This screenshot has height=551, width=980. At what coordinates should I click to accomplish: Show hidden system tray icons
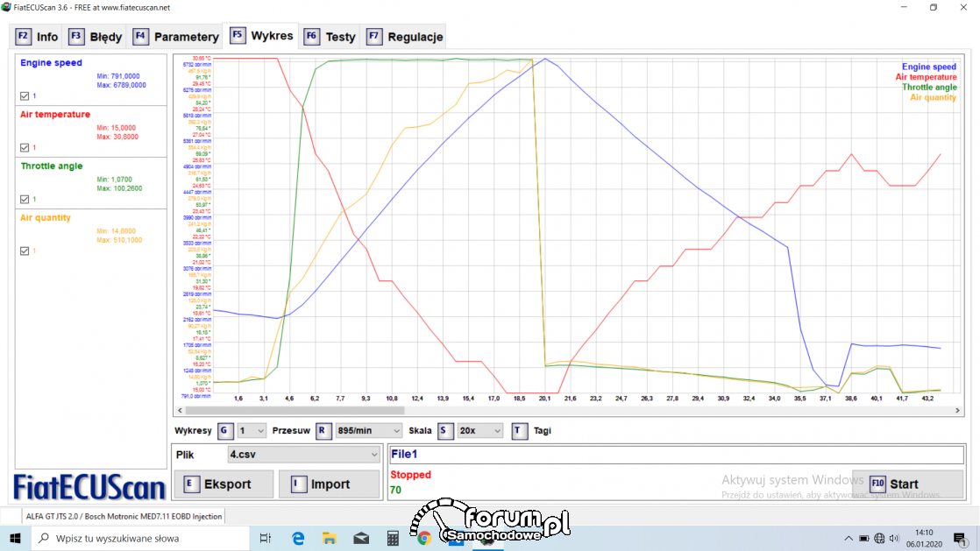coord(849,538)
